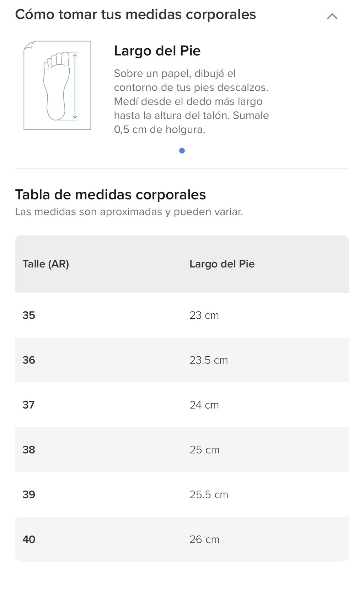Click the foot outline illustration
Screen dimensions: 364x595
pos(57,85)
